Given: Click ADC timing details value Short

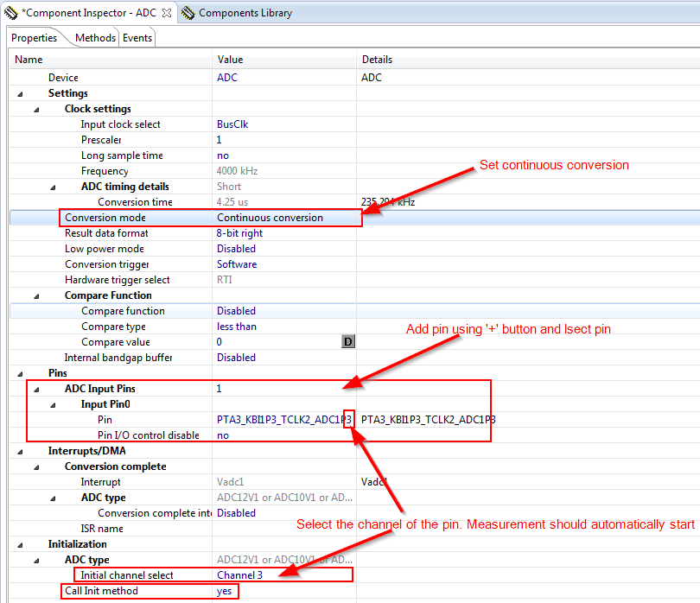Looking at the screenshot, I should [228, 187].
